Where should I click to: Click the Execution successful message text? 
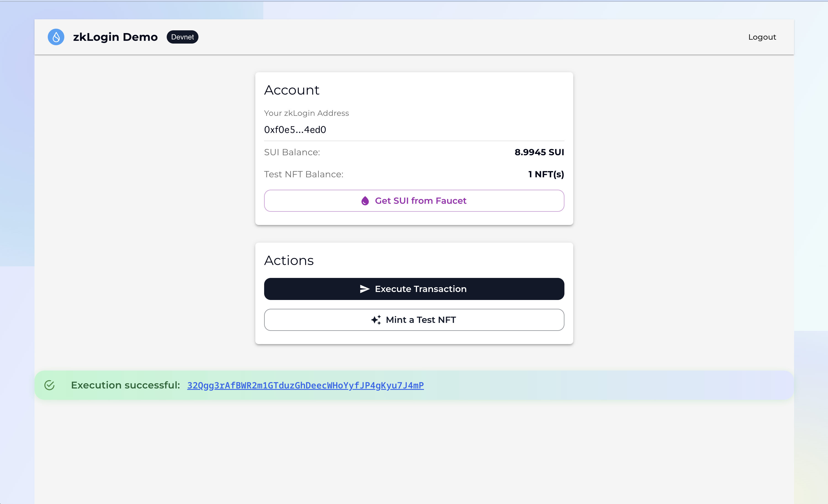[x=126, y=385]
